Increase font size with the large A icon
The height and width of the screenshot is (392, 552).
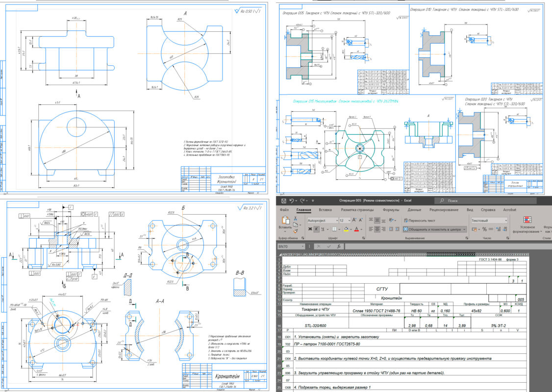(x=354, y=220)
